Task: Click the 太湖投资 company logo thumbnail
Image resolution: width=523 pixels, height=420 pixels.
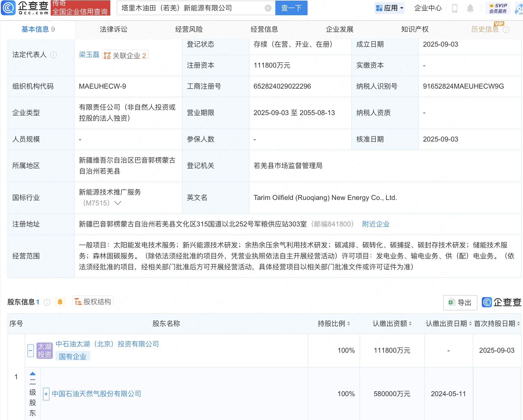Action: point(45,351)
